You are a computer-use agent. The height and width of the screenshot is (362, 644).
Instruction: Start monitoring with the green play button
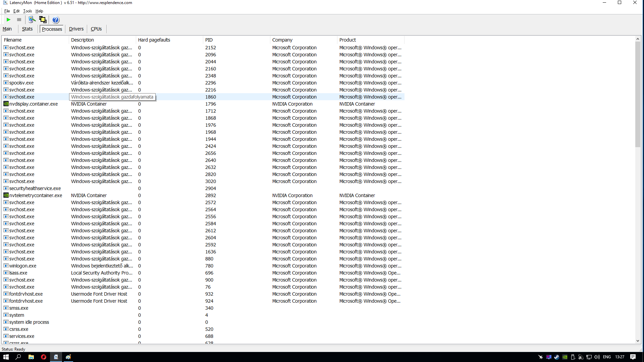click(x=9, y=20)
